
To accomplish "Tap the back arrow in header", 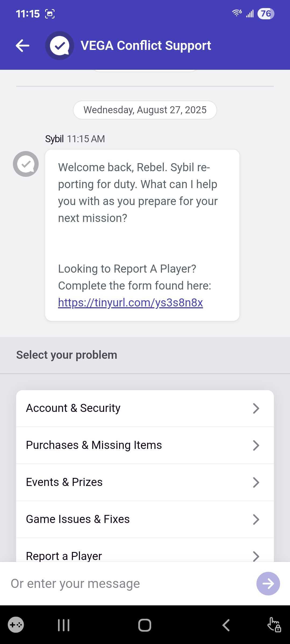I will tap(23, 46).
